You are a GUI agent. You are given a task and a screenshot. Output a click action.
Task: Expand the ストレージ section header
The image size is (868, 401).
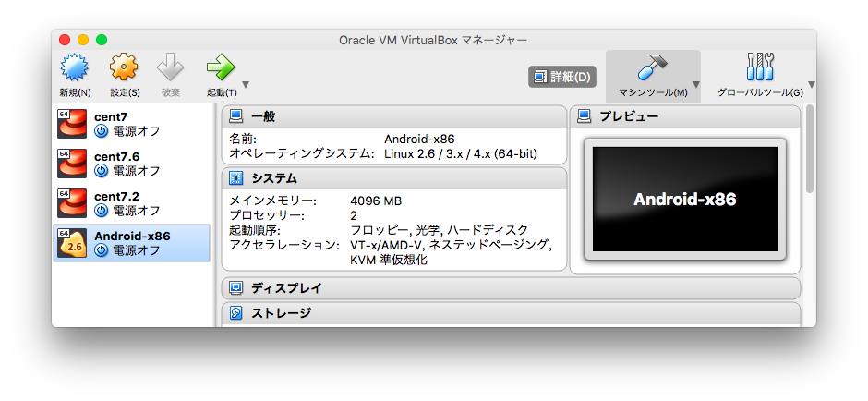coord(511,313)
